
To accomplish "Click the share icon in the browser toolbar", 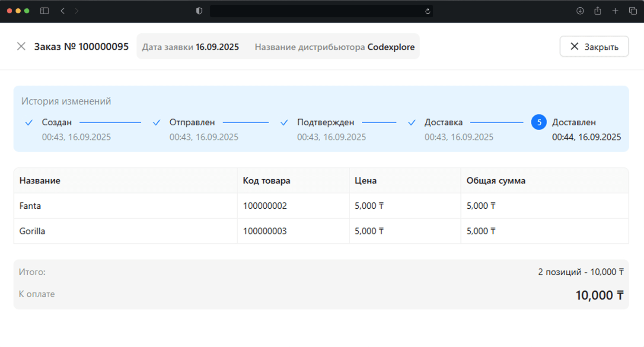I will pos(598,11).
